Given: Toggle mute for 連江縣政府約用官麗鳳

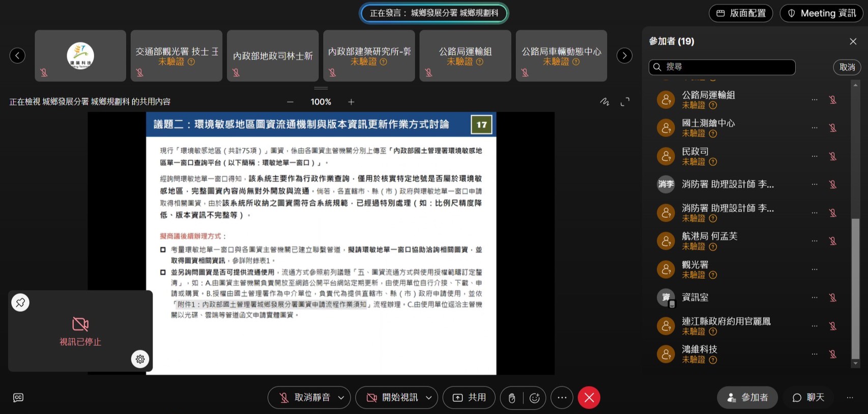Looking at the screenshot, I should click(x=833, y=325).
